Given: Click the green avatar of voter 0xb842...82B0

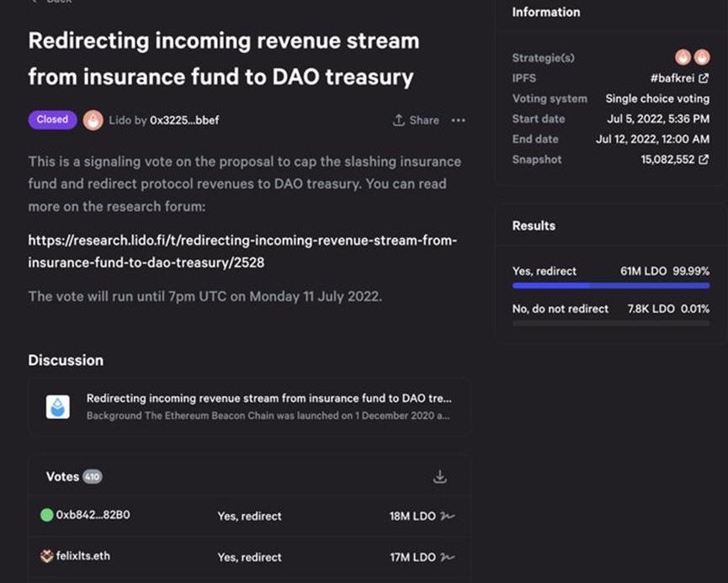Looking at the screenshot, I should (x=47, y=515).
